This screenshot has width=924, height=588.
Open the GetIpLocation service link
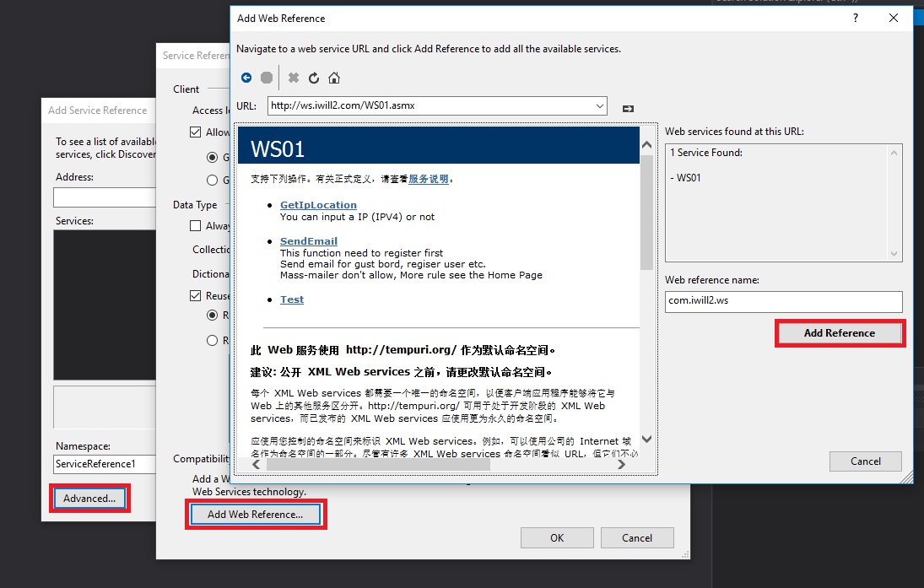tap(318, 205)
